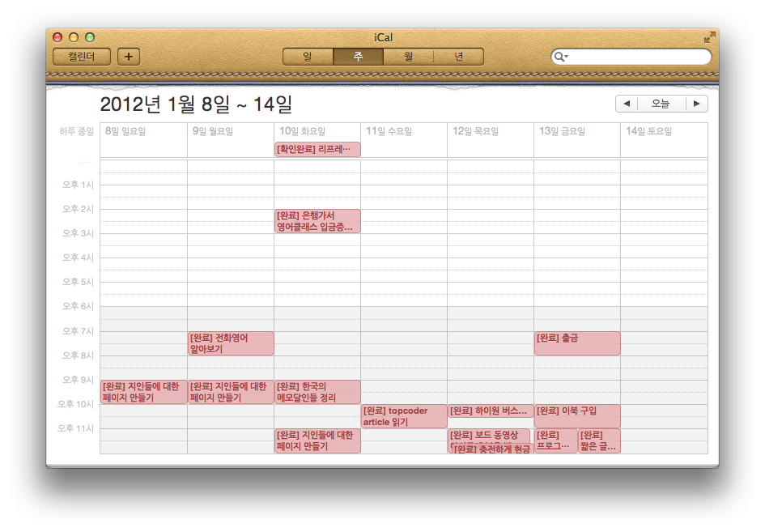Image resolution: width=765 pixels, height=532 pixels.
Task: Click the yellow minimize window button
Action: click(74, 37)
